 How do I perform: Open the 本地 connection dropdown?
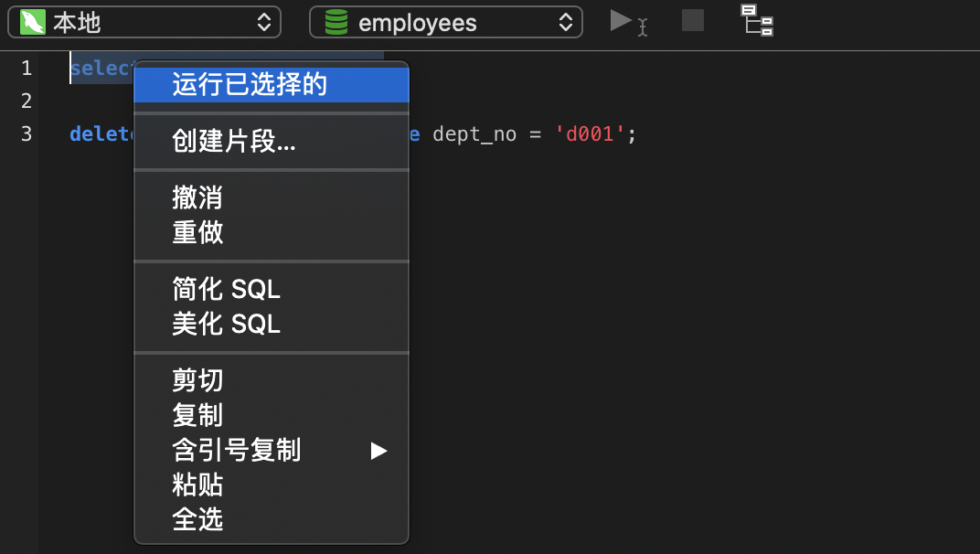[x=144, y=23]
